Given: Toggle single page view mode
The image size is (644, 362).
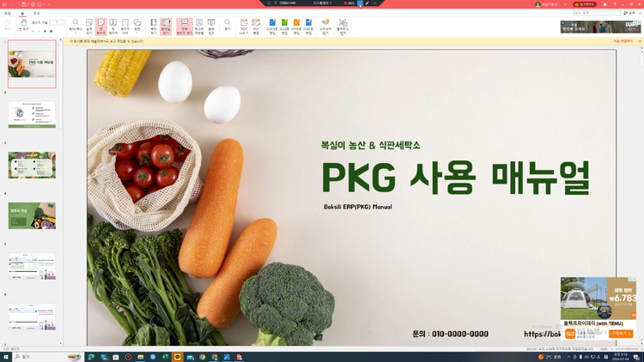Looking at the screenshot, I should tap(101, 27).
